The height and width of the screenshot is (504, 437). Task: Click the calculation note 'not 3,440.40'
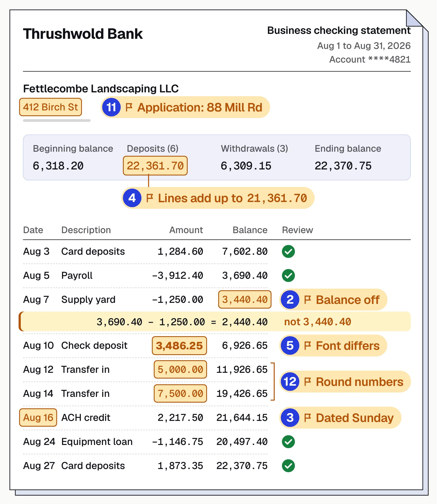pos(318,322)
